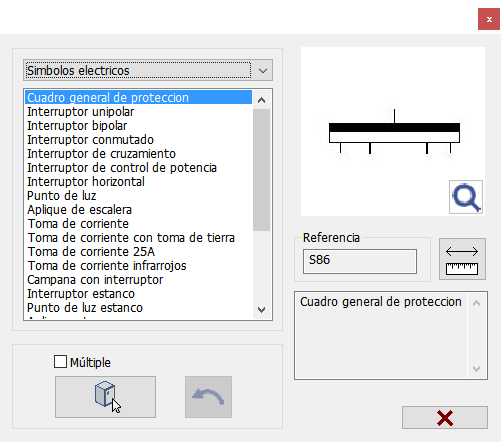Screen dimensions: 501x442
Task: Click the Referencia S86 input field
Action: click(360, 261)
